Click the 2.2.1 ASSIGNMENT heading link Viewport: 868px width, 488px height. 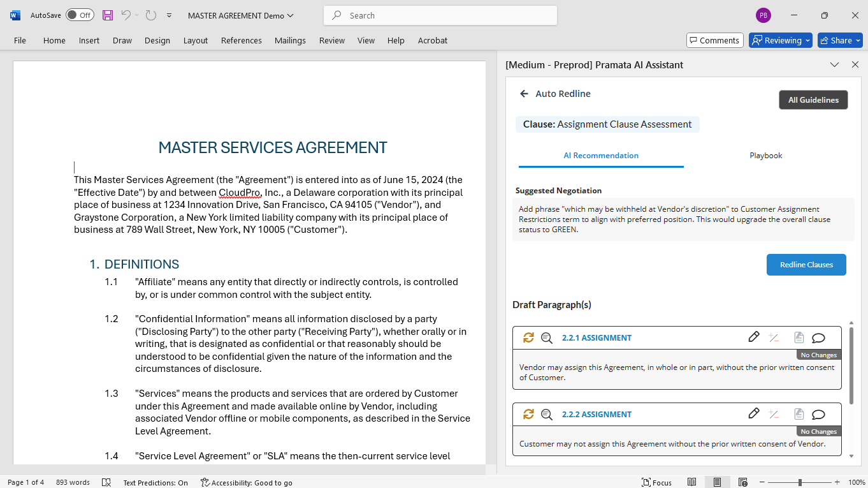click(x=597, y=338)
